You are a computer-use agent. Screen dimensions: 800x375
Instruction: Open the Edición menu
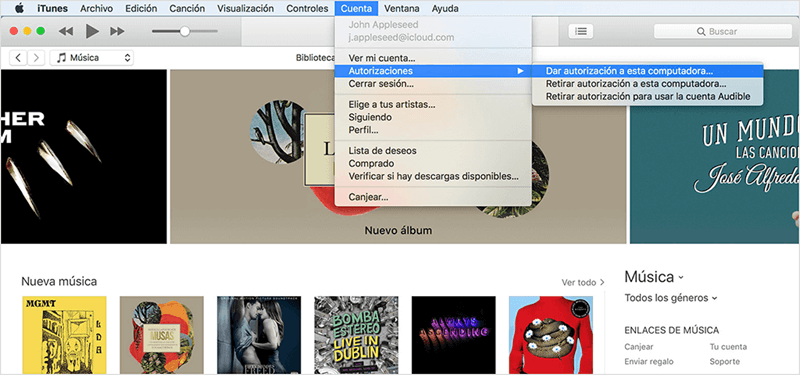pyautogui.click(x=141, y=8)
